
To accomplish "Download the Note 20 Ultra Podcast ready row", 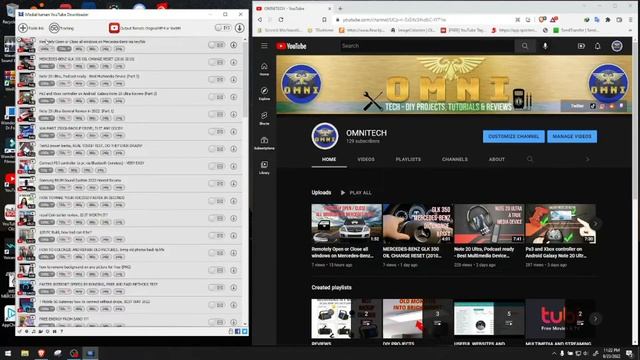I will pyautogui.click(x=233, y=80).
